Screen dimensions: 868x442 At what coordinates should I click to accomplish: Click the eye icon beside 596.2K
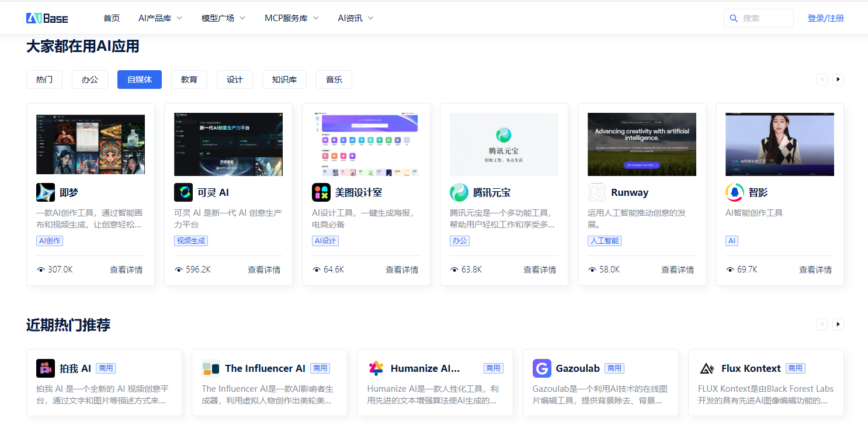(x=179, y=270)
